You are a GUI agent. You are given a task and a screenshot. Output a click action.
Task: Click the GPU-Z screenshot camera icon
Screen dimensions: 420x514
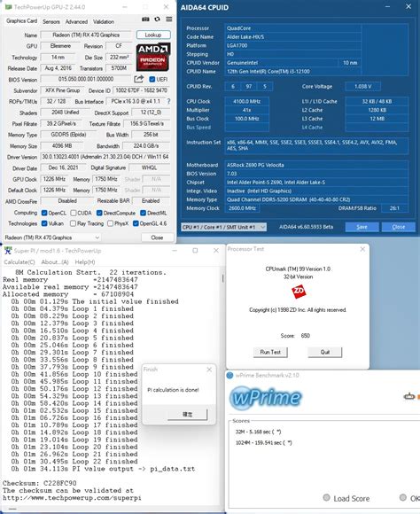pyautogui.click(x=145, y=19)
